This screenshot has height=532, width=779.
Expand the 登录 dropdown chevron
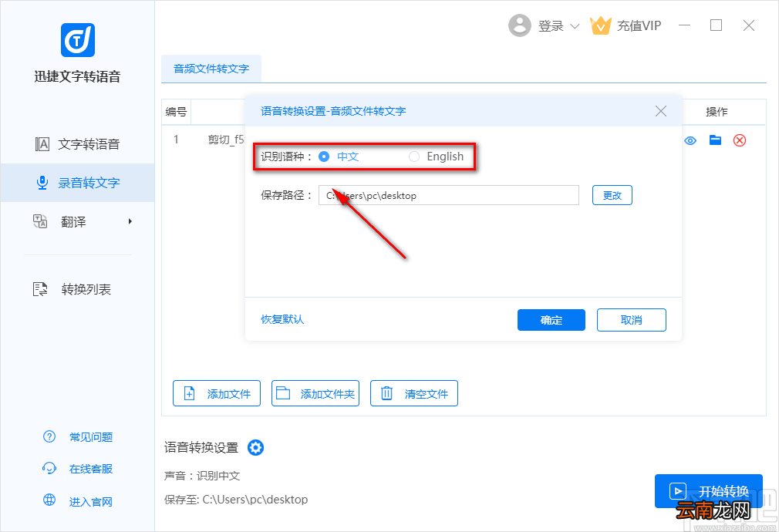pyautogui.click(x=575, y=26)
